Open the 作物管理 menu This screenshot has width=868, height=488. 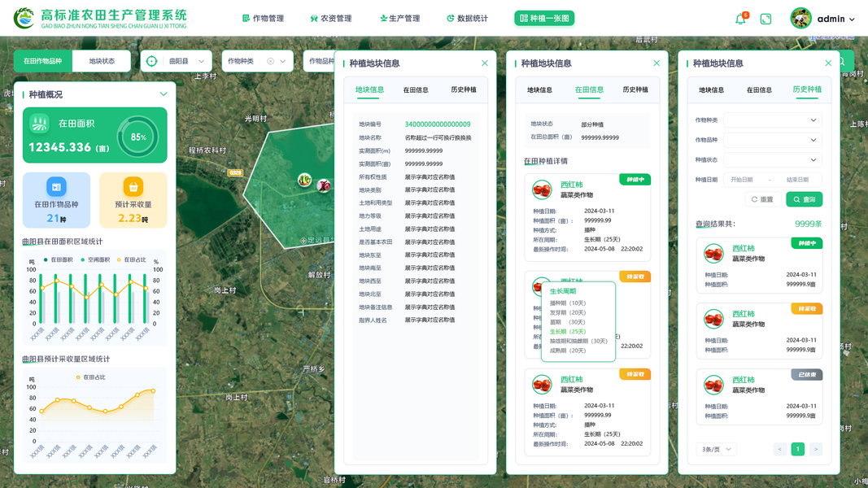(x=263, y=18)
